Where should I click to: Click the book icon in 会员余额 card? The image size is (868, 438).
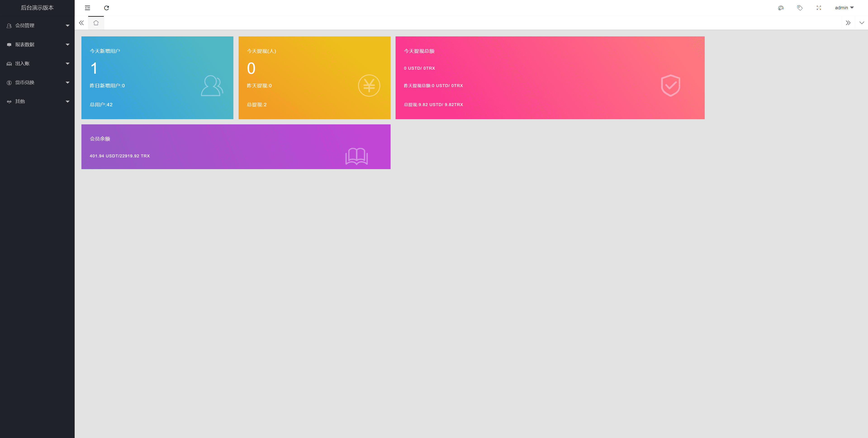(x=356, y=156)
